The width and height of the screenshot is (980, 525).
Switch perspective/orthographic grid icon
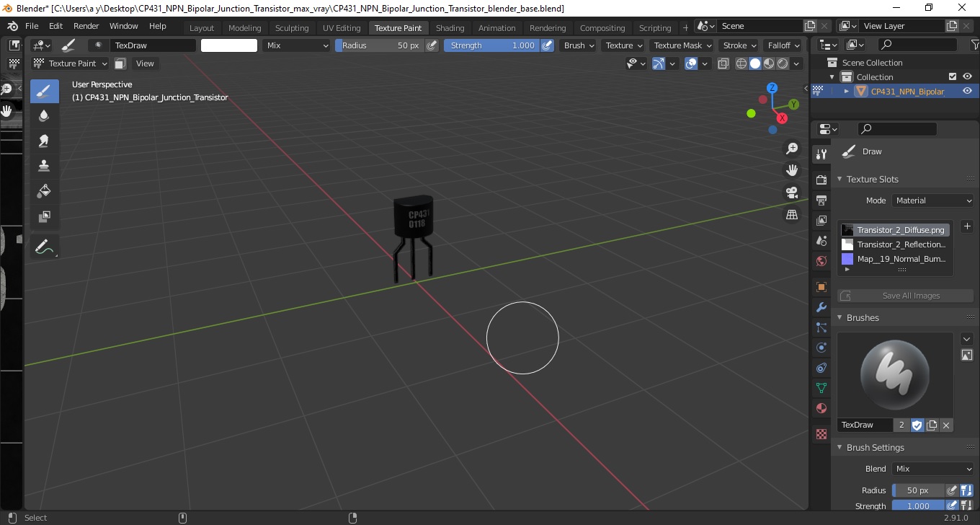click(792, 215)
